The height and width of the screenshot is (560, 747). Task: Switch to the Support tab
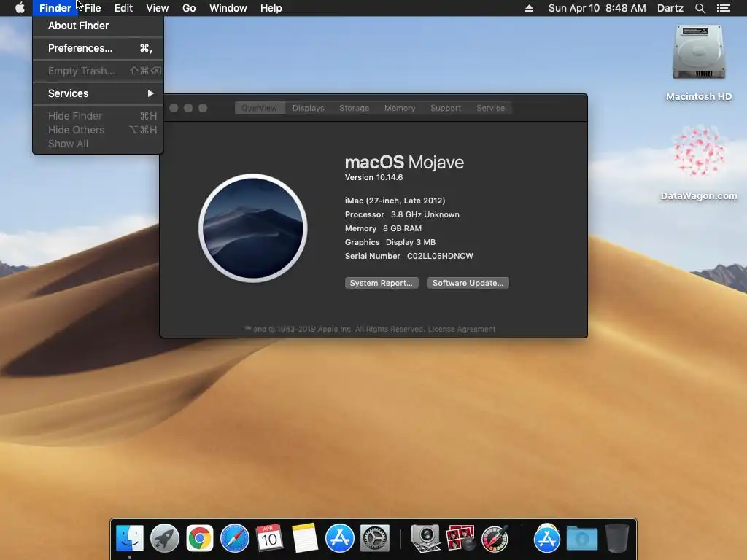coord(446,108)
